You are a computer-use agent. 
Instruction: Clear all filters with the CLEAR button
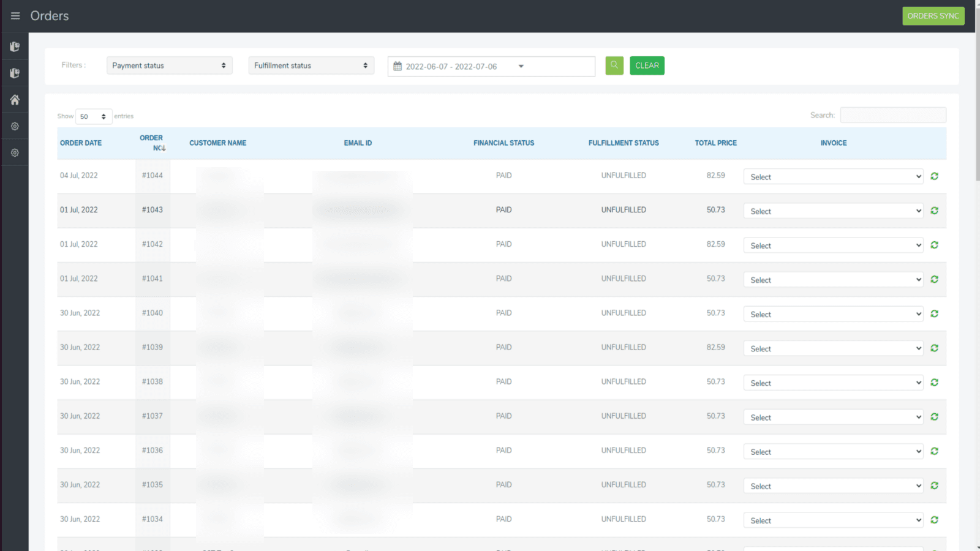(x=647, y=65)
